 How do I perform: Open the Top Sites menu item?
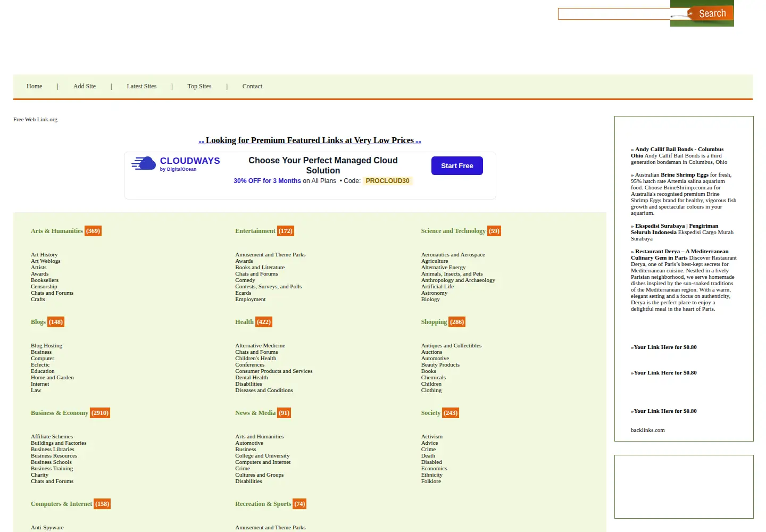[199, 86]
